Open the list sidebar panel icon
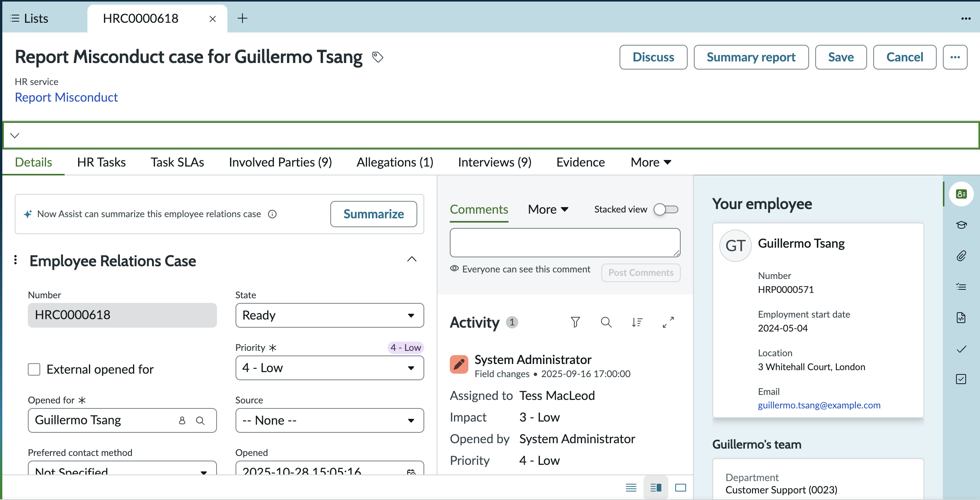Image resolution: width=980 pixels, height=500 pixels. [x=961, y=287]
